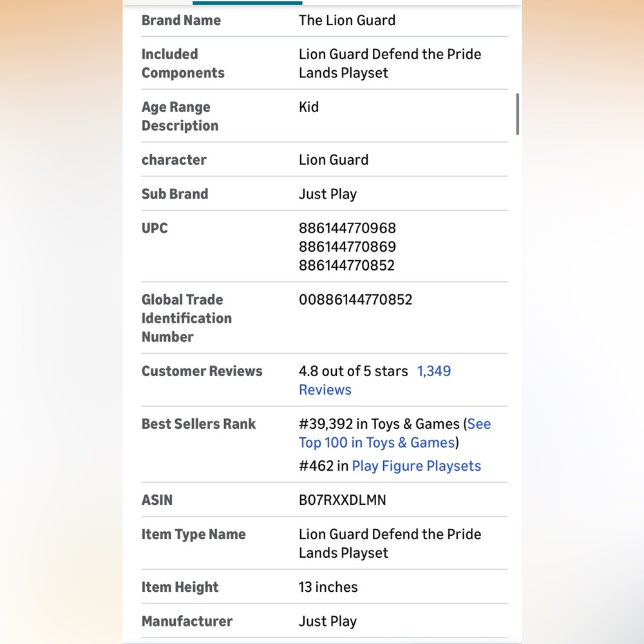Image resolution: width=644 pixels, height=644 pixels.
Task: Click the Best Sellers Rank label
Action: coord(198,424)
